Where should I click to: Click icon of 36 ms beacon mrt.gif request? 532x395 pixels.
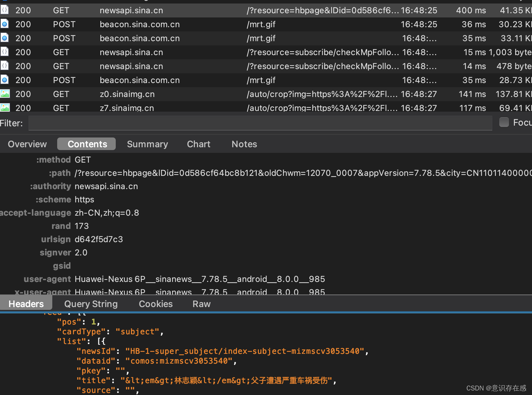coord(5,24)
